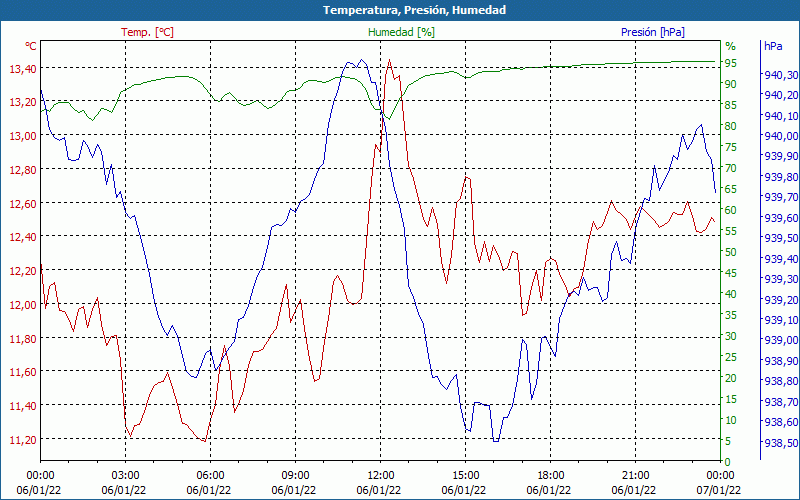Click the "939,30" pressure axis value
The height and width of the screenshot is (500, 800).
point(781,279)
